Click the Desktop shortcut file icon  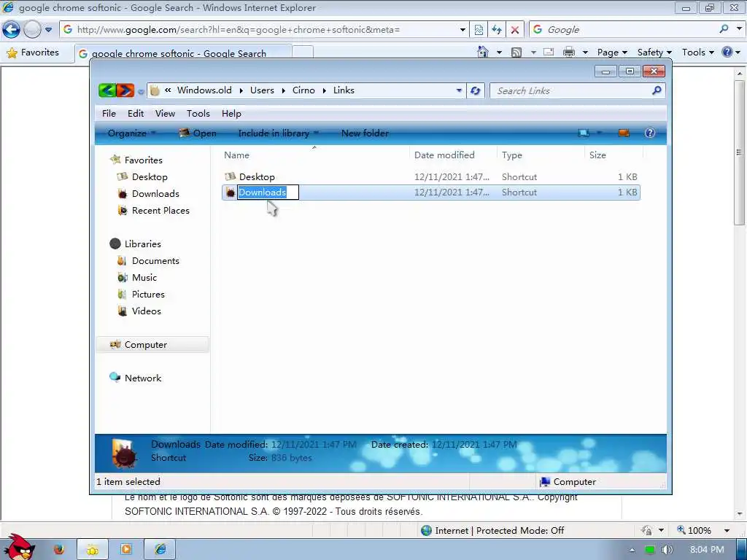[230, 176]
